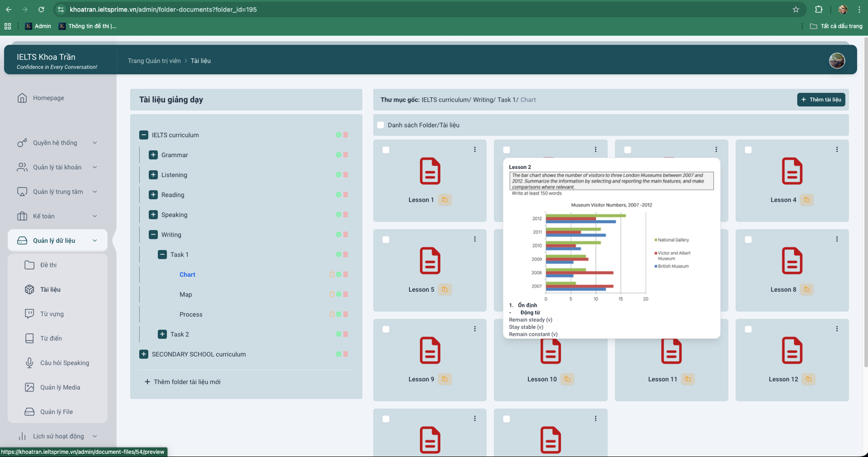868x457 pixels.
Task: Click the copy icon beside Lesson 12
Action: (808, 379)
